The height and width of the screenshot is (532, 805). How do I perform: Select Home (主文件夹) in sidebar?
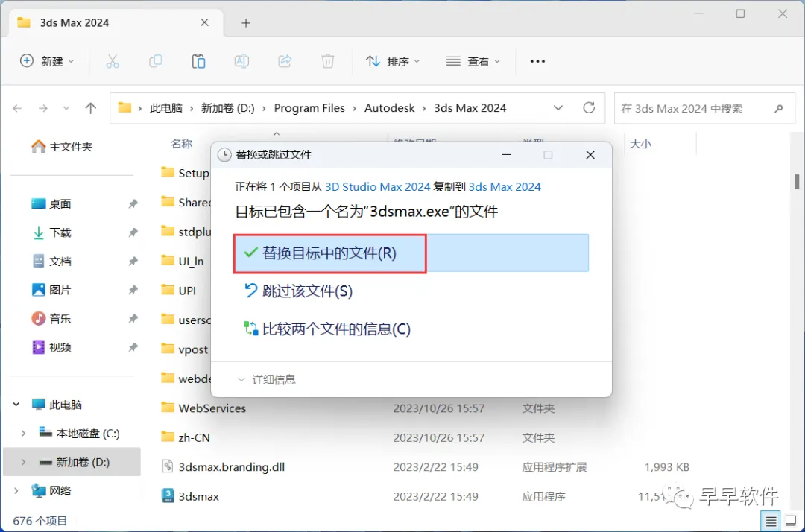click(x=62, y=147)
